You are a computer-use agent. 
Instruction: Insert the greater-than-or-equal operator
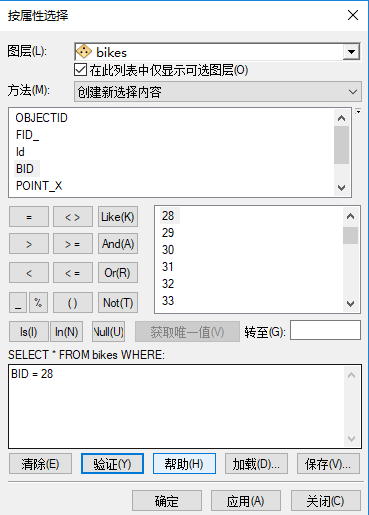point(73,244)
